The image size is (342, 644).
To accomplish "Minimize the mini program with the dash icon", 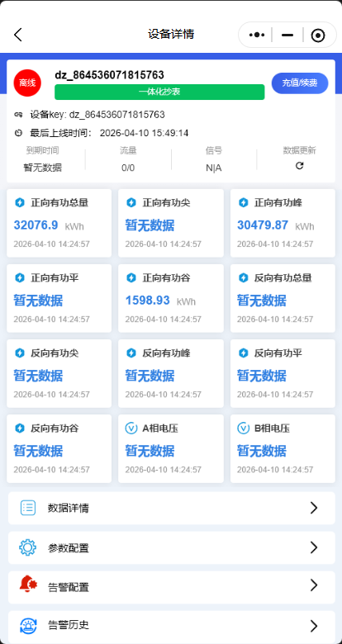I will 287,35.
